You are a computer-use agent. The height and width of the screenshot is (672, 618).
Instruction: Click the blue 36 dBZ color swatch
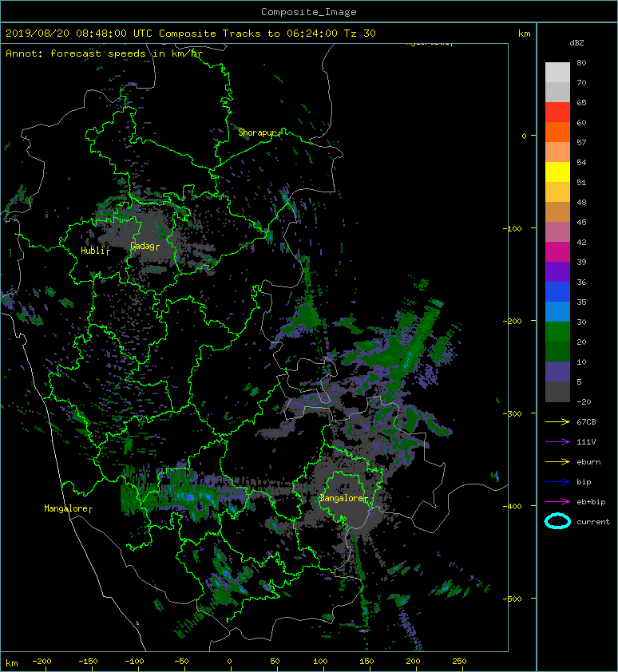tap(557, 291)
